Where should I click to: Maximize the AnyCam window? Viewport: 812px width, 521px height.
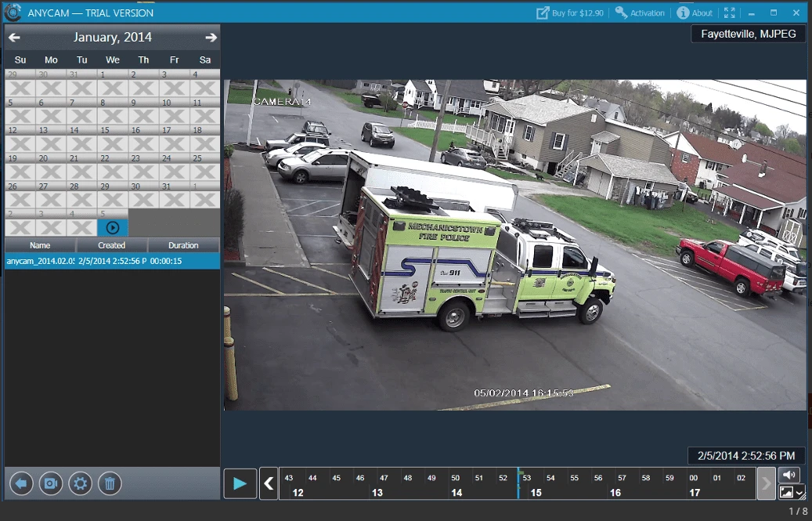(x=774, y=13)
